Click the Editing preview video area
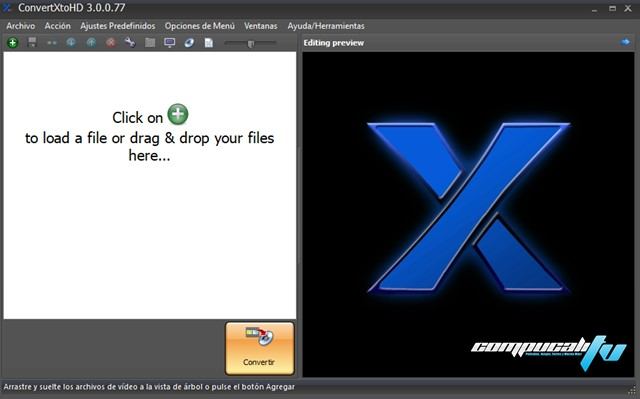640x399 pixels. coord(468,214)
